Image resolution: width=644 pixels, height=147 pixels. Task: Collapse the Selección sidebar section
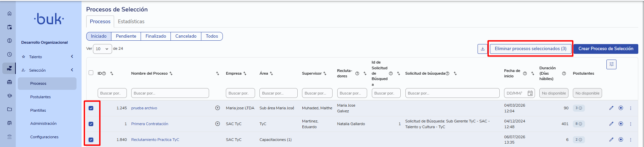[72, 70]
